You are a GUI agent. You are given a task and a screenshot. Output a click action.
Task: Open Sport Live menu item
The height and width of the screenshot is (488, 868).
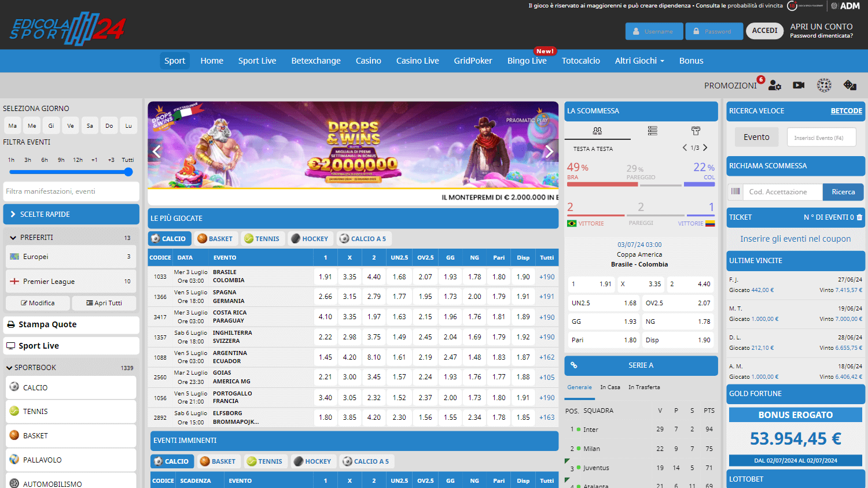click(x=257, y=61)
